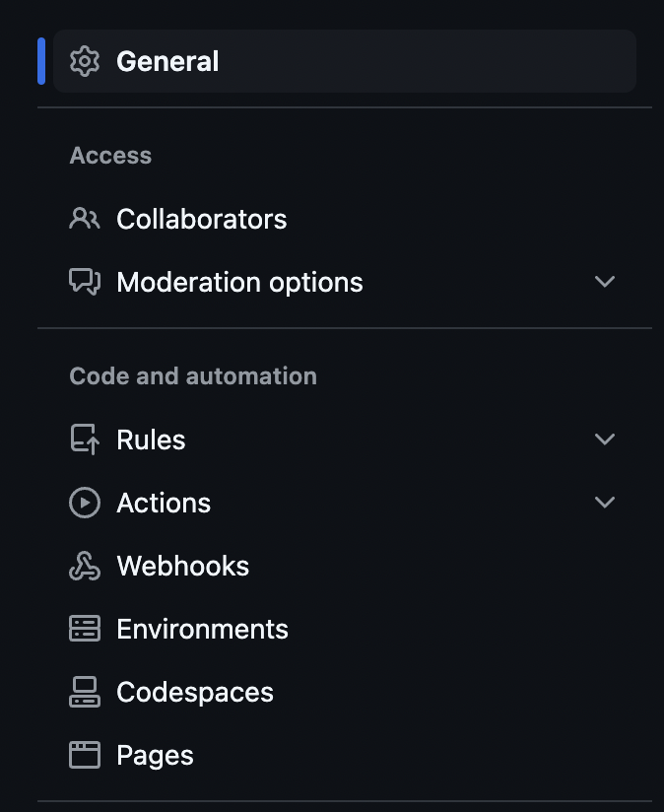The height and width of the screenshot is (812, 664).
Task: Expand the Actions submenu chevron
Action: click(605, 503)
